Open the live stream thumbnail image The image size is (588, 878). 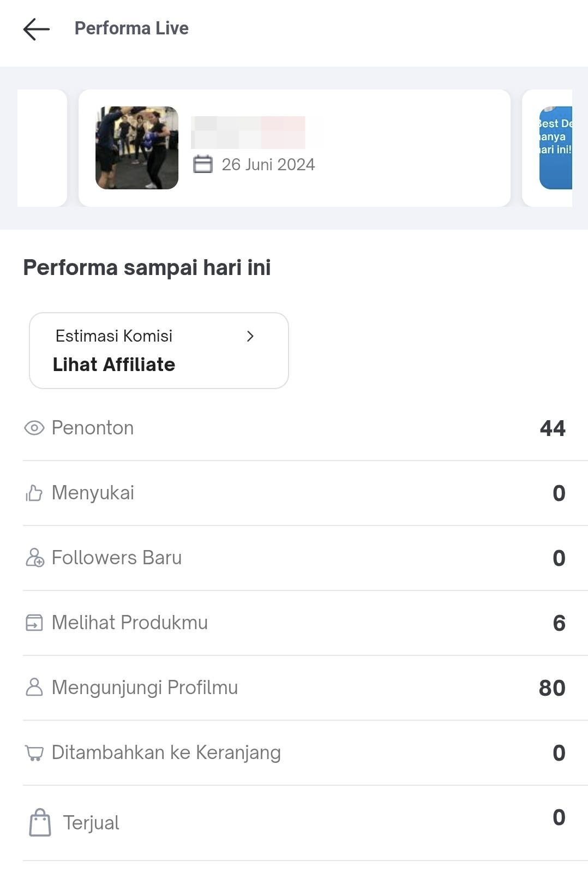(x=137, y=148)
